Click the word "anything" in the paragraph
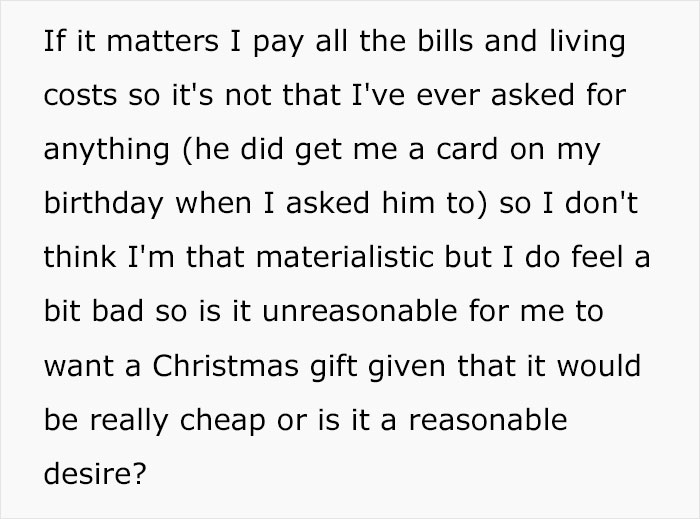Viewport: 700px width, 519px height. point(107,150)
